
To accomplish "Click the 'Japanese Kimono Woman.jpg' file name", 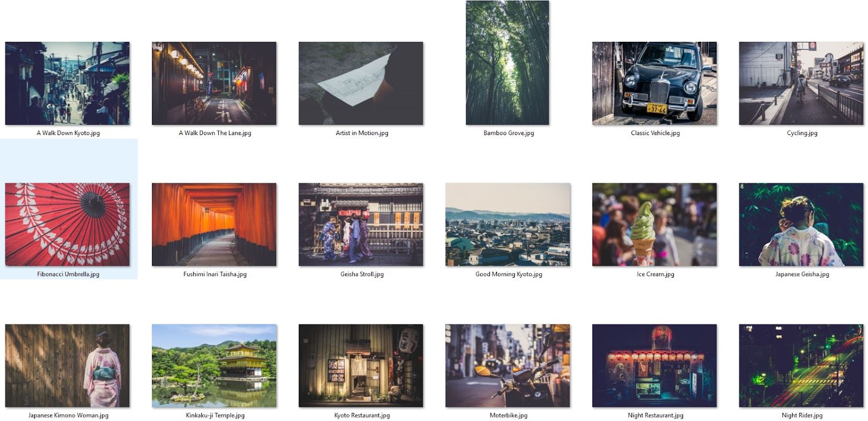I will pyautogui.click(x=68, y=415).
